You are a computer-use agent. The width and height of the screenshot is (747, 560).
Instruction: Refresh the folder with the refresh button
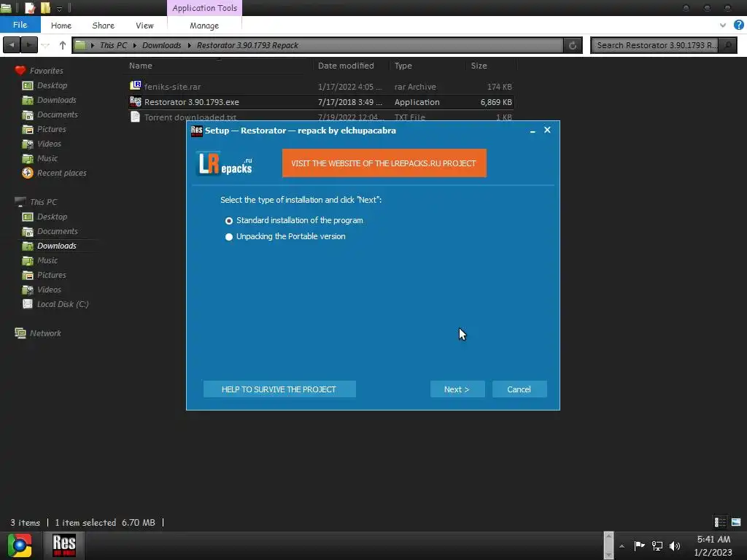(573, 45)
